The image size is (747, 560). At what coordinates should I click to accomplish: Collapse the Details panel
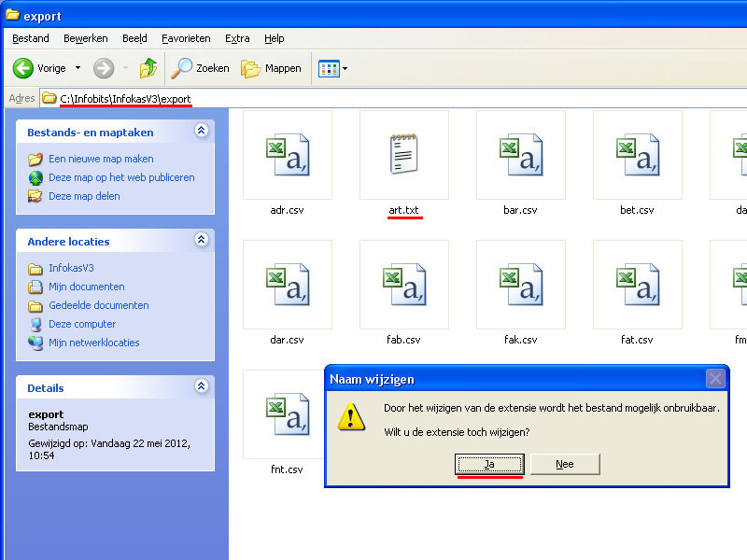click(201, 386)
